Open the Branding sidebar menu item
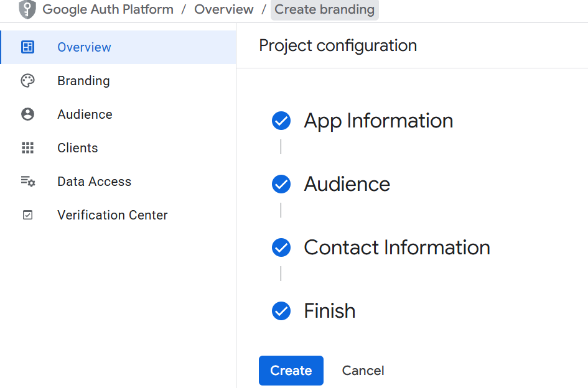The width and height of the screenshot is (588, 388). [83, 81]
